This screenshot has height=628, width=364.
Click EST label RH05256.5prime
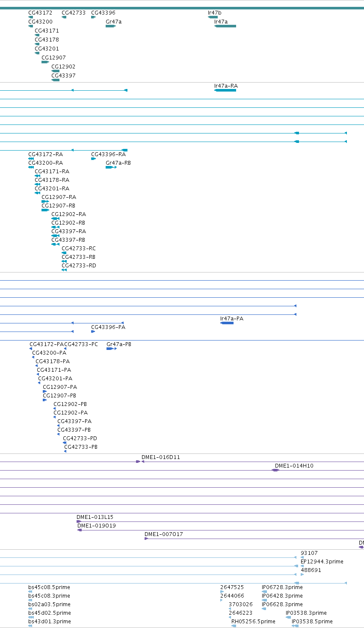(253, 622)
